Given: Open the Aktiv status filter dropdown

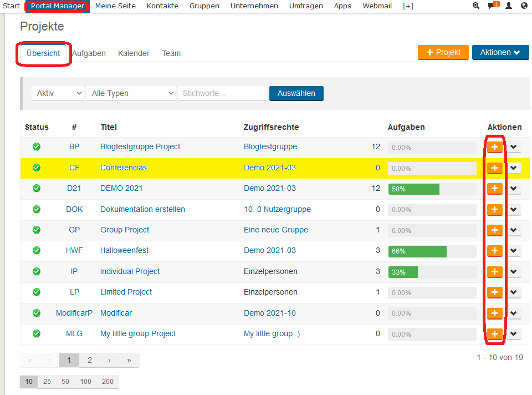Looking at the screenshot, I should 58,93.
